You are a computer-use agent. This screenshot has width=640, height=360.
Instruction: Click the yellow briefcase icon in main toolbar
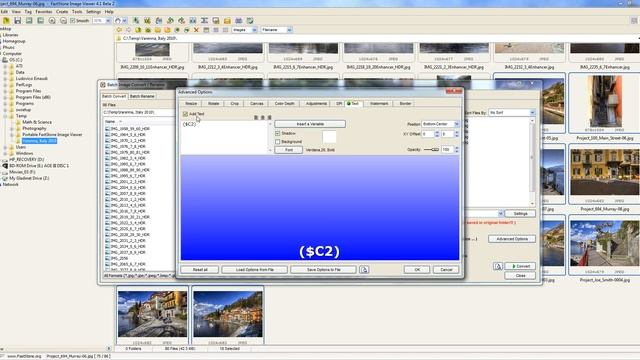point(227,20)
